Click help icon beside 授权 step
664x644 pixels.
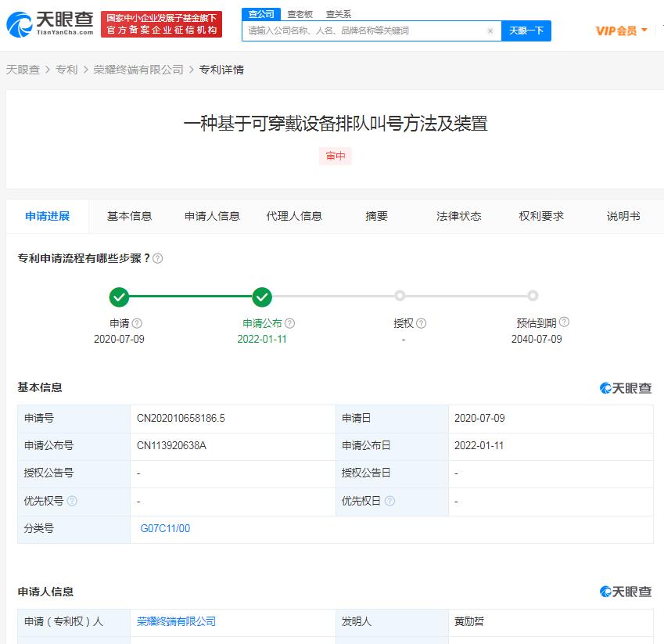[x=421, y=323]
